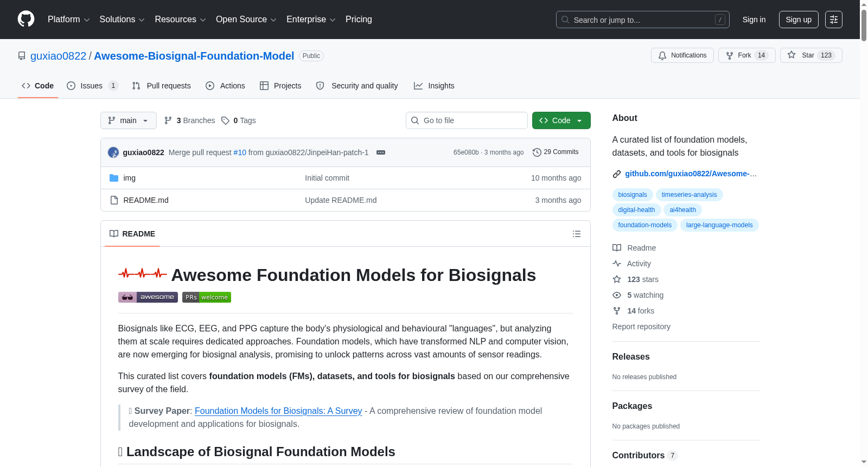Click the star icon in Star button

(792, 55)
